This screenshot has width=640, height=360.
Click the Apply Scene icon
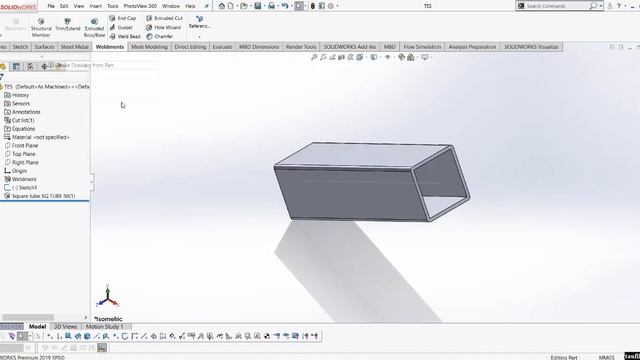point(411,57)
